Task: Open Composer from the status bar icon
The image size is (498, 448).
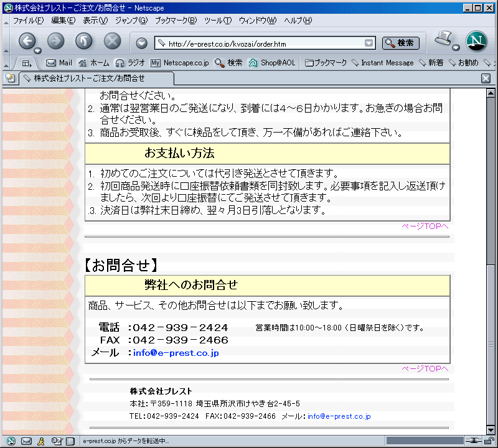Action: (x=57, y=441)
